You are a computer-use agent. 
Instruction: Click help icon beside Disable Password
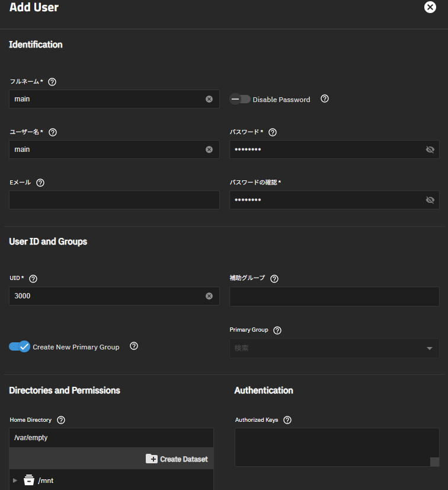(325, 99)
